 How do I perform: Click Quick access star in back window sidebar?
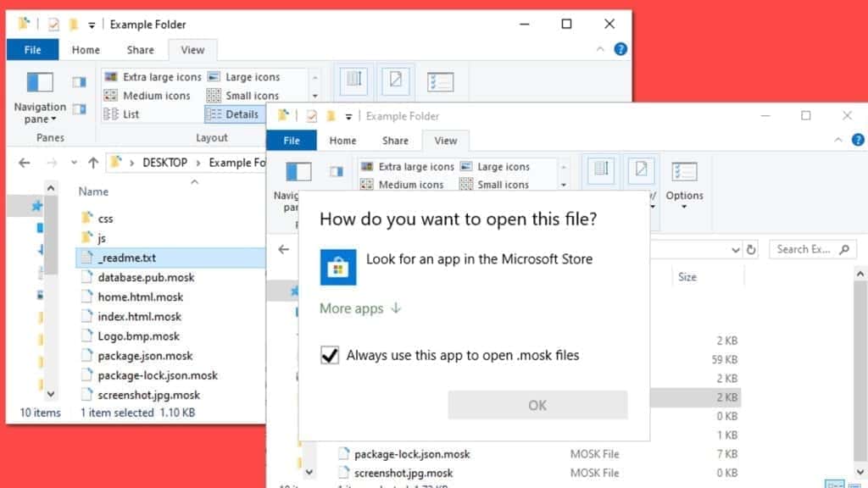(x=36, y=206)
